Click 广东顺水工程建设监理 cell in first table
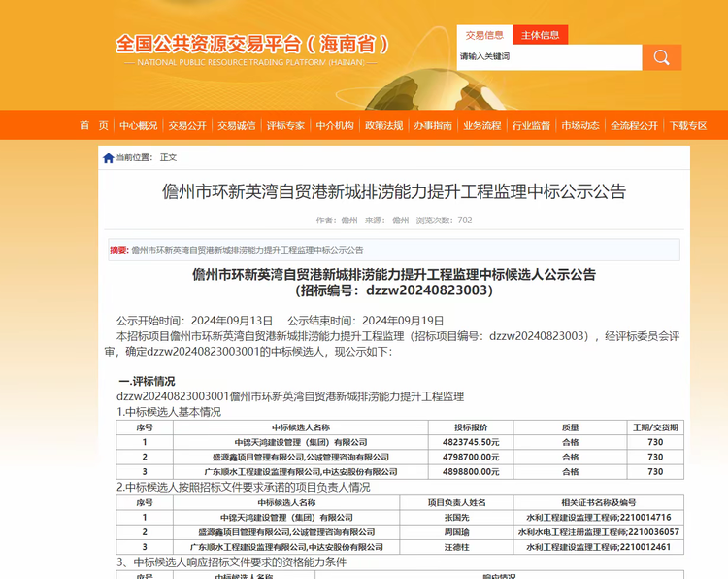This screenshot has width=728, height=579. (x=300, y=472)
